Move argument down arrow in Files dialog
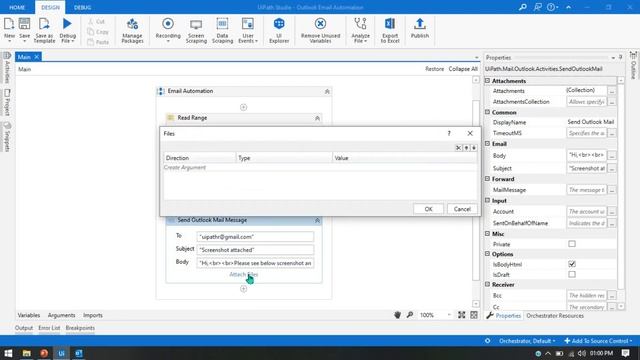The image size is (640, 360). tap(474, 148)
